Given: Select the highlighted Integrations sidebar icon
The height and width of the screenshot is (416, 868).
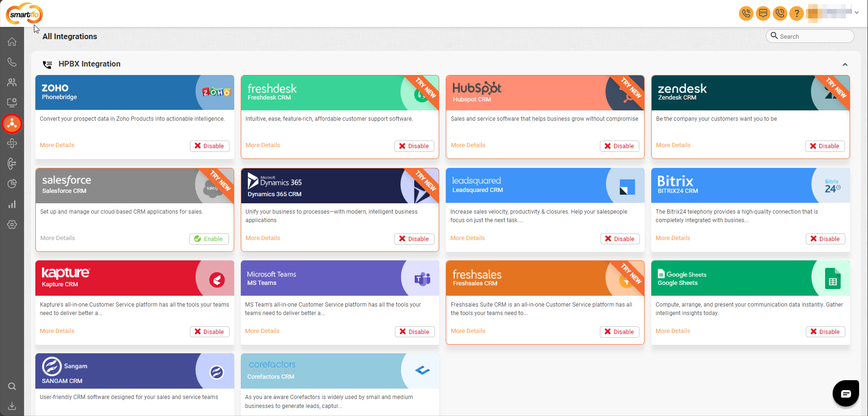Looking at the screenshot, I should pyautogui.click(x=12, y=123).
